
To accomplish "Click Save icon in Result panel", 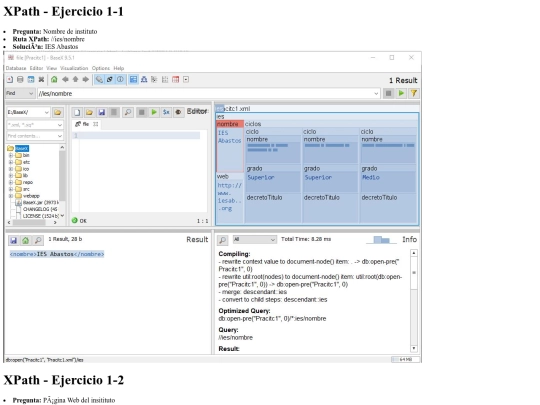I will [13, 240].
